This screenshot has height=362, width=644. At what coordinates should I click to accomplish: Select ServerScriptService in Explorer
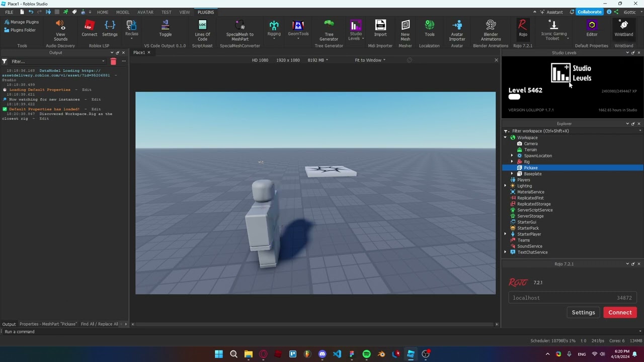point(535,210)
